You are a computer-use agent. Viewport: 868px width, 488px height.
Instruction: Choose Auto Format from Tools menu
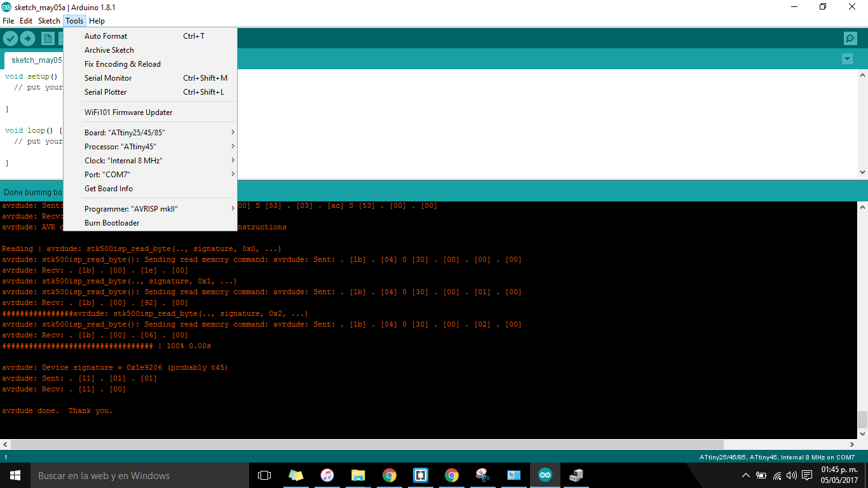(150, 36)
